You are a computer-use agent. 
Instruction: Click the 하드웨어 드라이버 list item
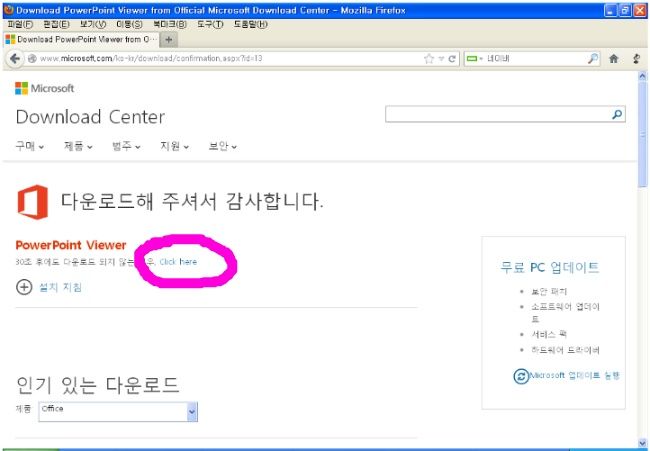coord(565,350)
